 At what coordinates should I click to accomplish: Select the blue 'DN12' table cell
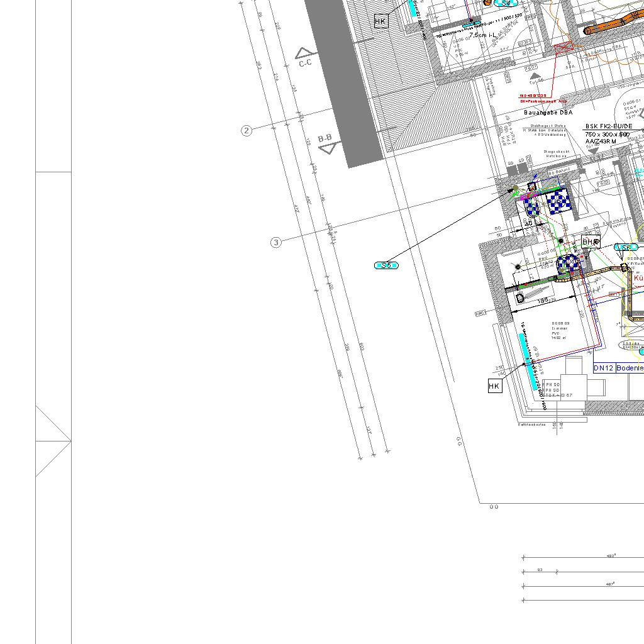click(x=604, y=368)
